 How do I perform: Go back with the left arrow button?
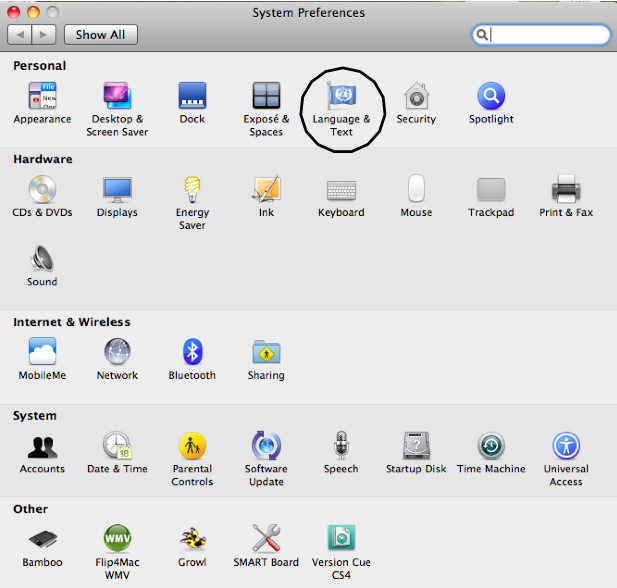20,35
